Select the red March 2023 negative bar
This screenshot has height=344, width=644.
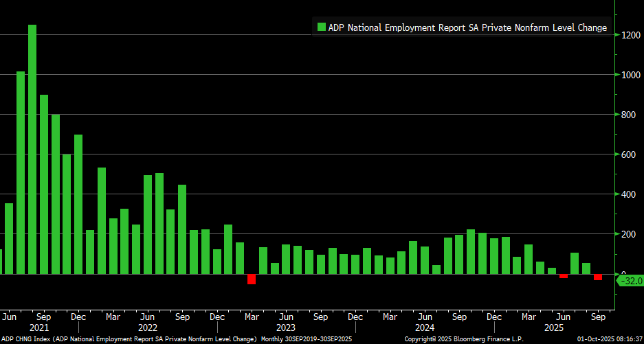(x=252, y=279)
